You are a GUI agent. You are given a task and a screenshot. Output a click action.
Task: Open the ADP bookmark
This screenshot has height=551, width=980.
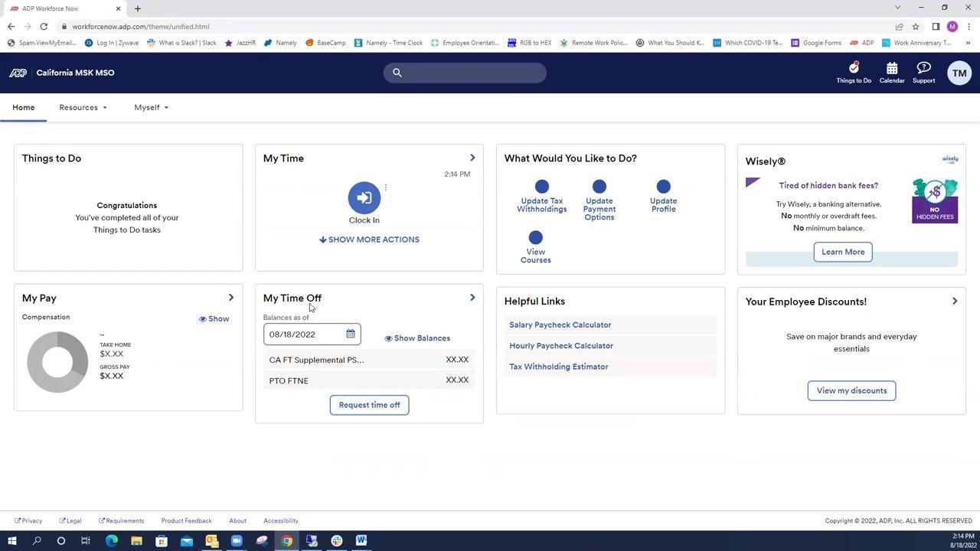(861, 43)
